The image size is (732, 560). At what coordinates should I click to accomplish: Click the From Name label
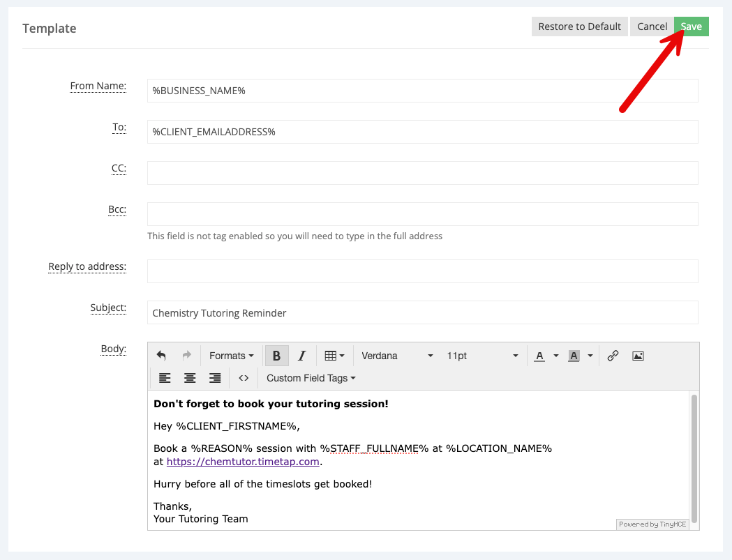point(98,86)
